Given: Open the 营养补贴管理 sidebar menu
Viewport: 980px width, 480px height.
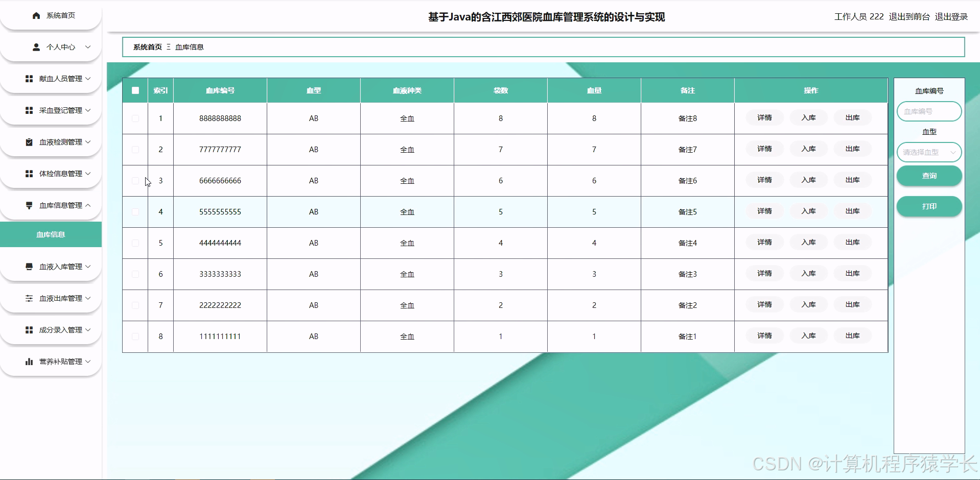Looking at the screenshot, I should coord(51,362).
